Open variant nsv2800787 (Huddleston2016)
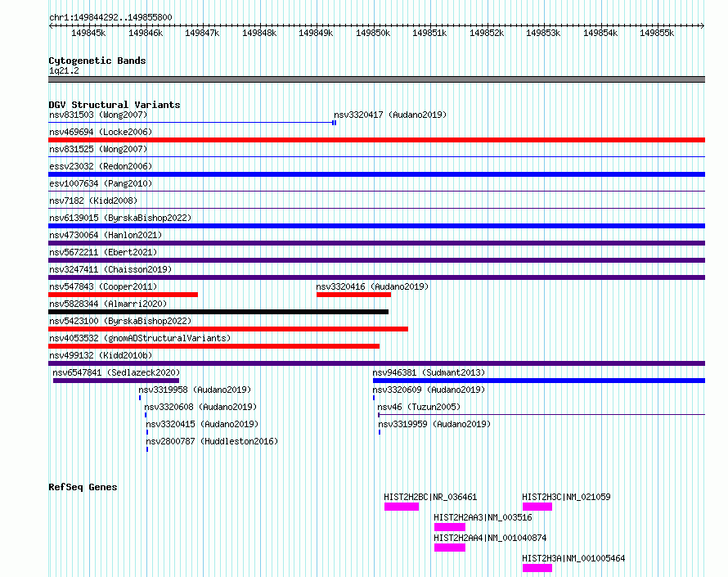 212,441
